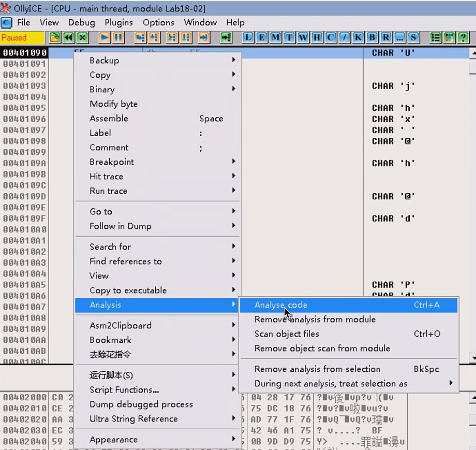476x450 pixels.
Task: Open the Help menu
Action: (x=235, y=22)
